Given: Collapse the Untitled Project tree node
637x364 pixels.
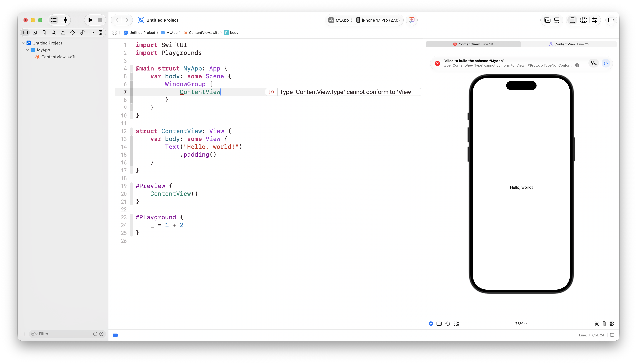Looking at the screenshot, I should pyautogui.click(x=23, y=43).
